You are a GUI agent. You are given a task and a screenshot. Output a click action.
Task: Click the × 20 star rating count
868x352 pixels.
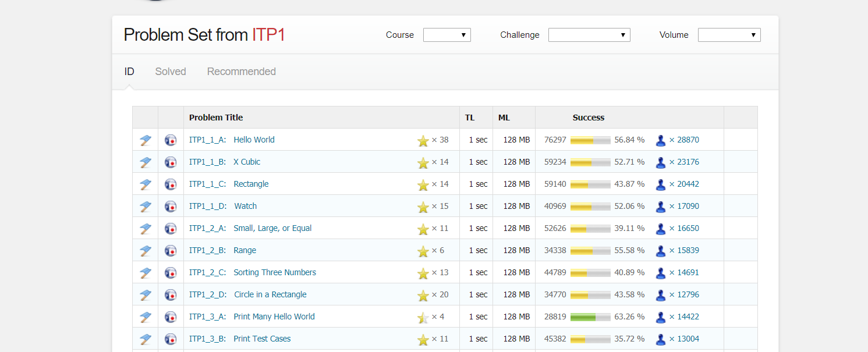440,294
